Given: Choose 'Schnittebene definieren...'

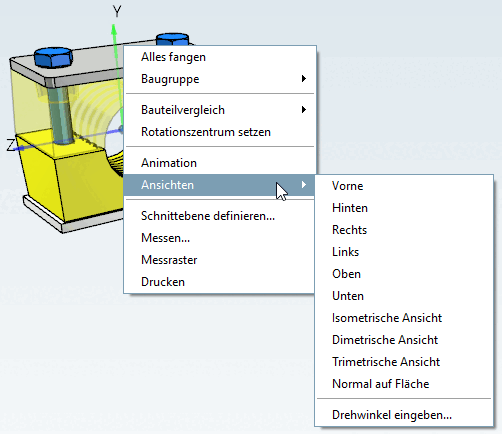Looking at the screenshot, I should pos(219,216).
